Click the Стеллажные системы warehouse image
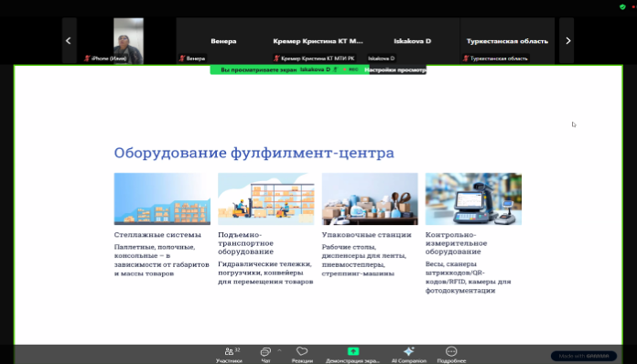The height and width of the screenshot is (364, 637). pos(162,198)
